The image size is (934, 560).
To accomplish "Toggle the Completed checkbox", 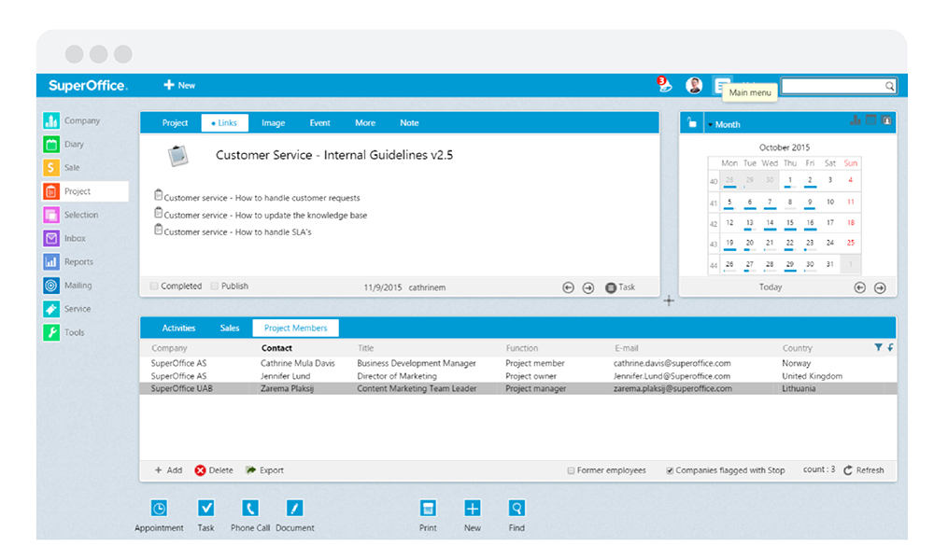I will click(x=154, y=287).
